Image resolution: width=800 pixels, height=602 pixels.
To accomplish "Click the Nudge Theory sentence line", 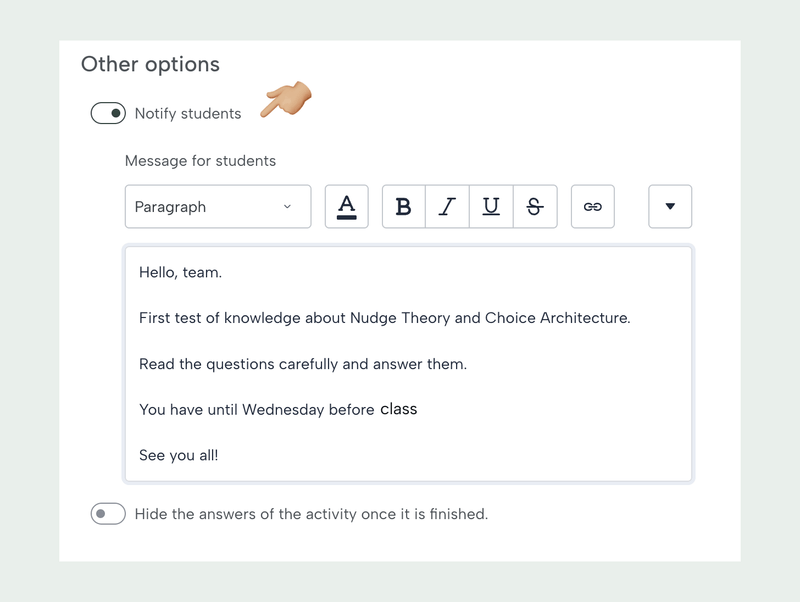I will (384, 318).
